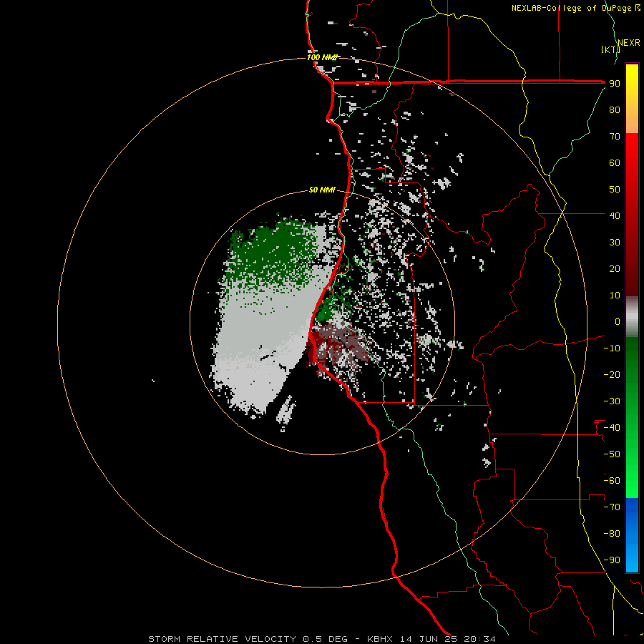Click the positive 40 scale value
644x644 pixels.
click(615, 216)
